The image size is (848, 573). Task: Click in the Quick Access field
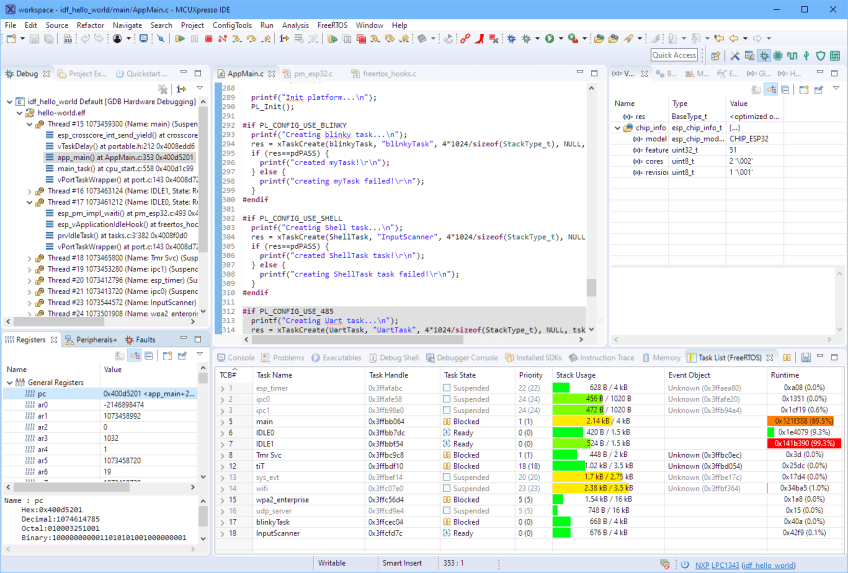click(x=674, y=55)
